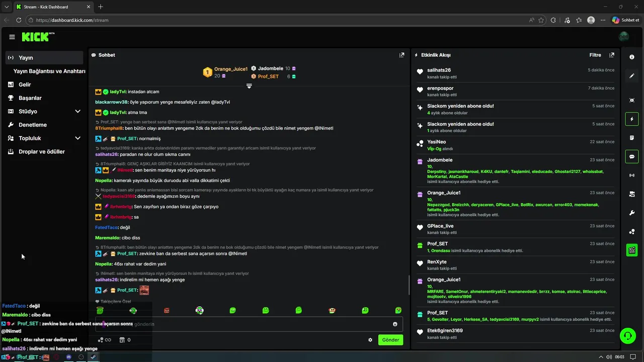The image size is (644, 362).
Task: Open the tab search dropdown arrow
Action: (7, 7)
